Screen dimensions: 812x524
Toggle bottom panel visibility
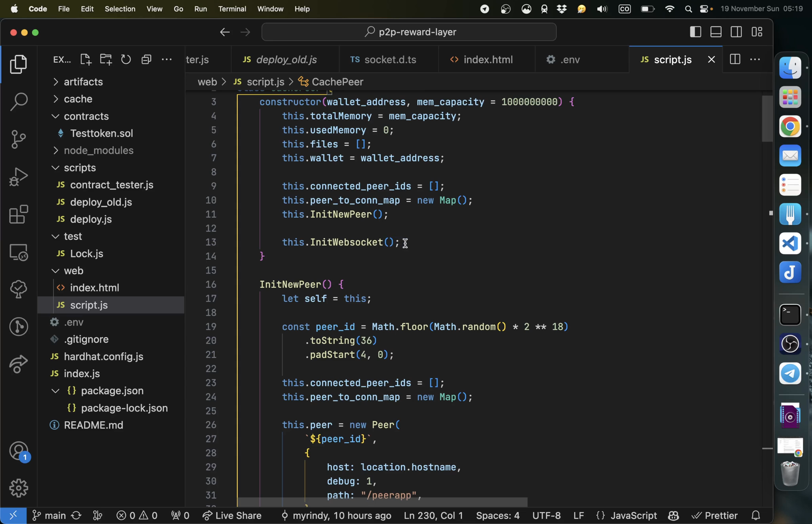click(x=716, y=32)
